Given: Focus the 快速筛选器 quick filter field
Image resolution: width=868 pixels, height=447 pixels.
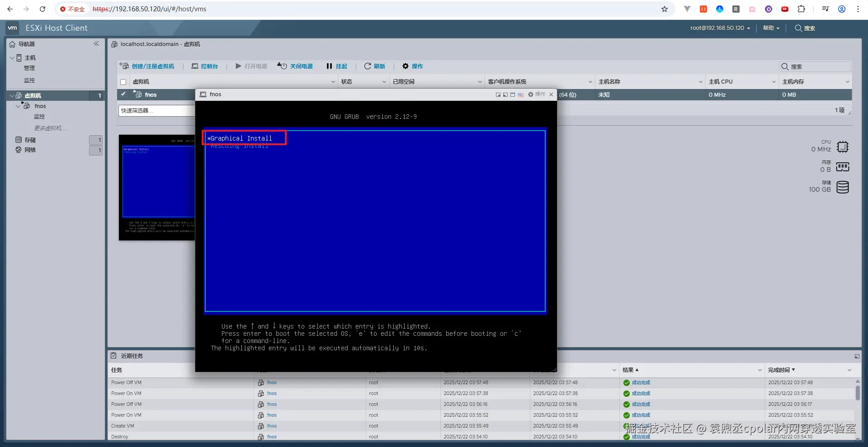Looking at the screenshot, I should click(x=157, y=111).
